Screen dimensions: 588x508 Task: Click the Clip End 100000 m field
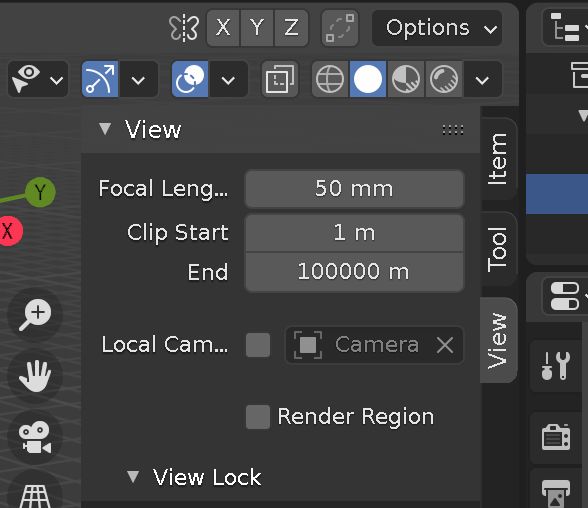click(x=354, y=271)
